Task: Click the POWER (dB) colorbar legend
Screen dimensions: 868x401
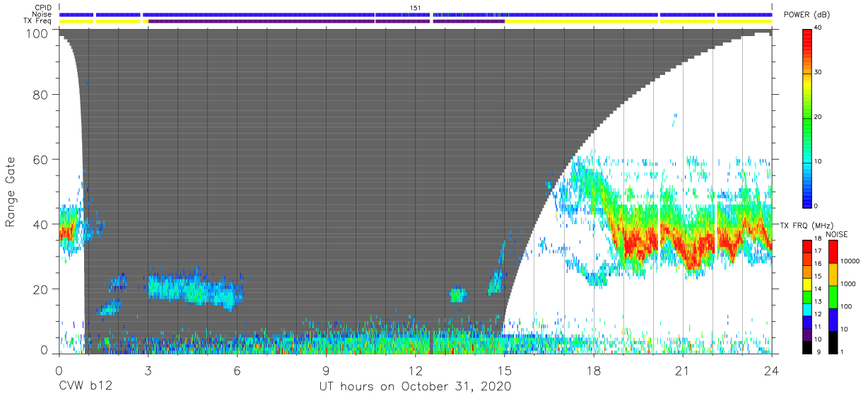Action: [x=808, y=117]
